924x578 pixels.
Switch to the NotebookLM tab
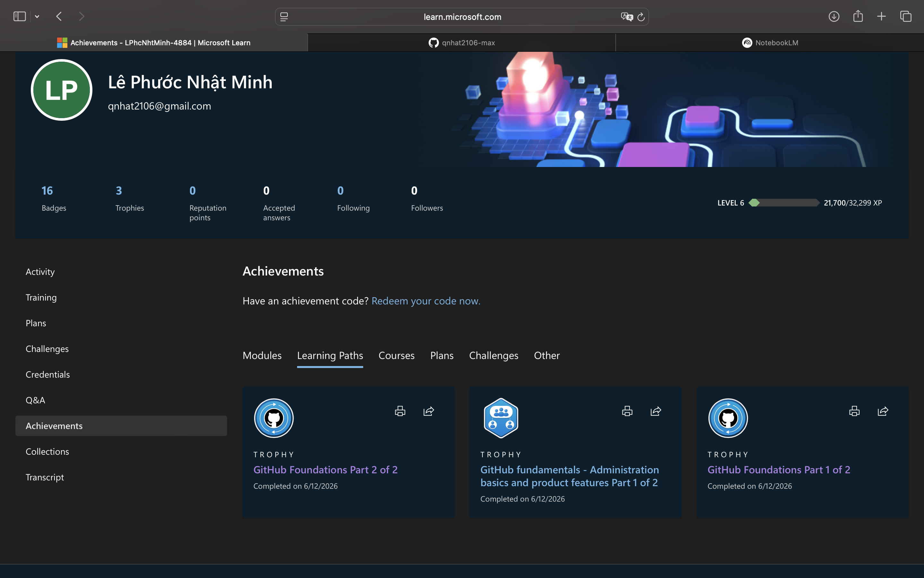(x=770, y=43)
